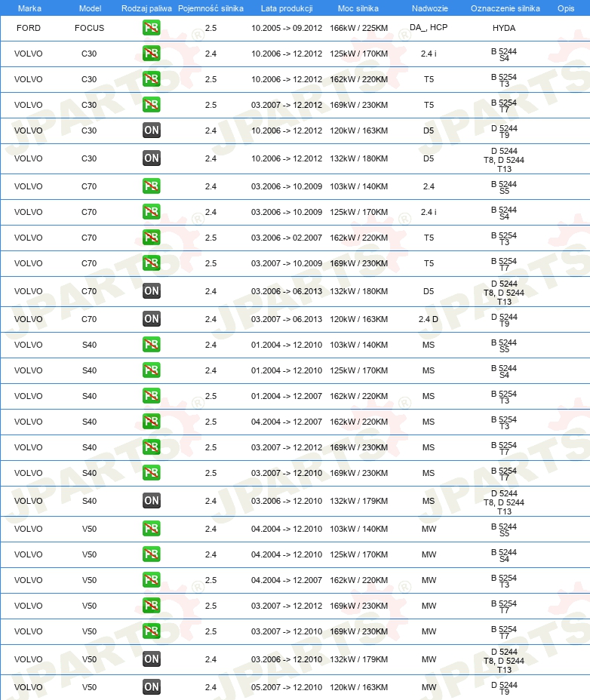Click the petrol icon for Volvo C70 125kW / 170KM
This screenshot has height=700, width=590.
152,212
